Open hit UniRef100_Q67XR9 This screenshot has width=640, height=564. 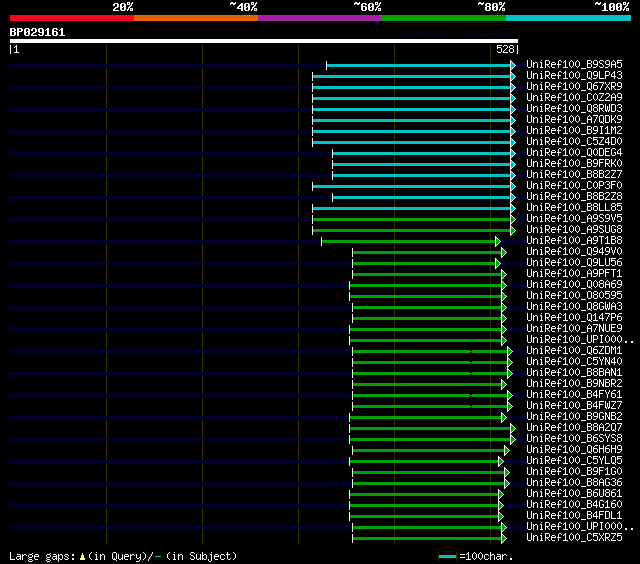pyautogui.click(x=574, y=87)
